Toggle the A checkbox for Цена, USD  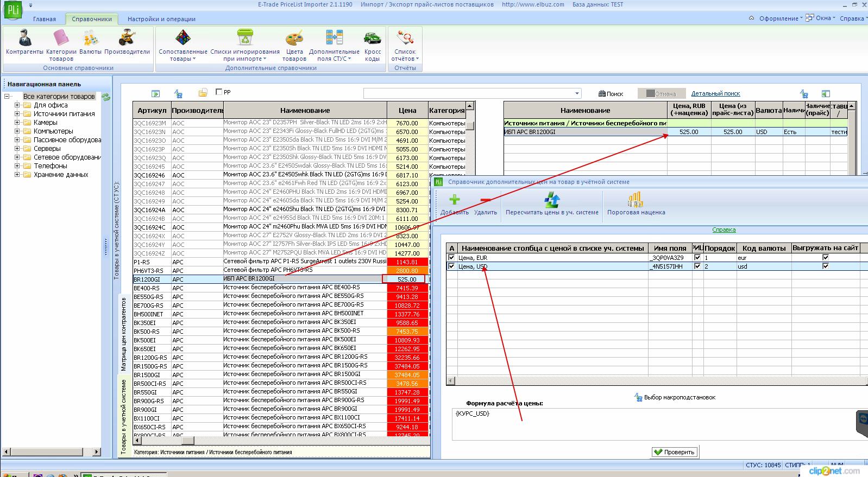click(x=451, y=266)
